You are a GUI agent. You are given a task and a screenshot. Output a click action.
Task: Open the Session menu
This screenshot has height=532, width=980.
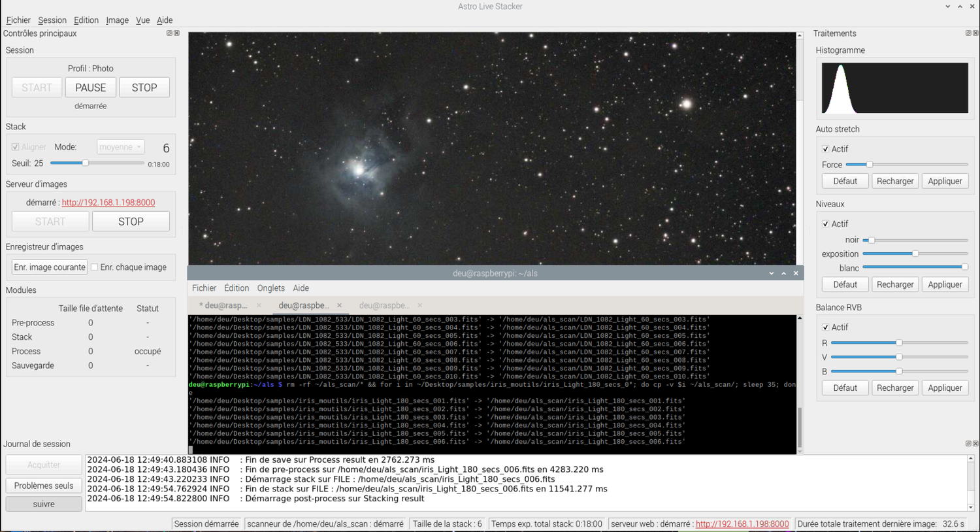52,20
